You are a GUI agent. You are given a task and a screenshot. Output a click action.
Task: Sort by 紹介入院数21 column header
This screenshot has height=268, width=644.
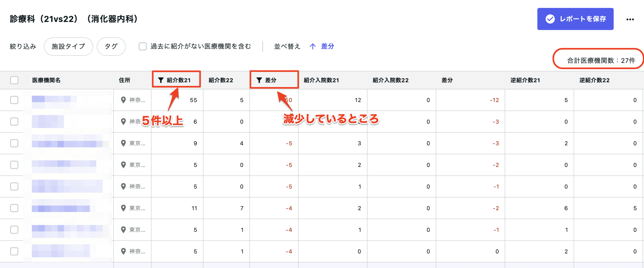[x=321, y=80]
